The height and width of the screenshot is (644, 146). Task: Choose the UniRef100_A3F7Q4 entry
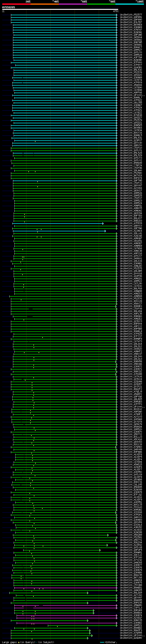point(131,58)
